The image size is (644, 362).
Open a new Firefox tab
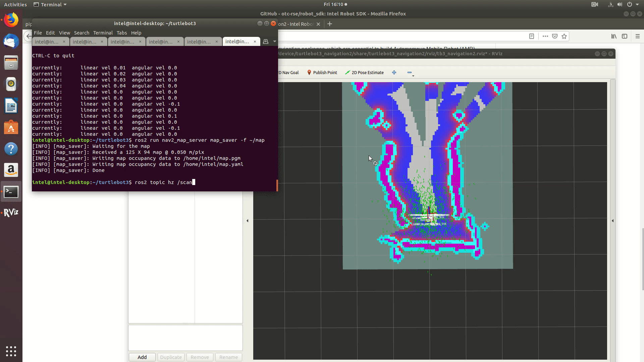click(x=330, y=24)
